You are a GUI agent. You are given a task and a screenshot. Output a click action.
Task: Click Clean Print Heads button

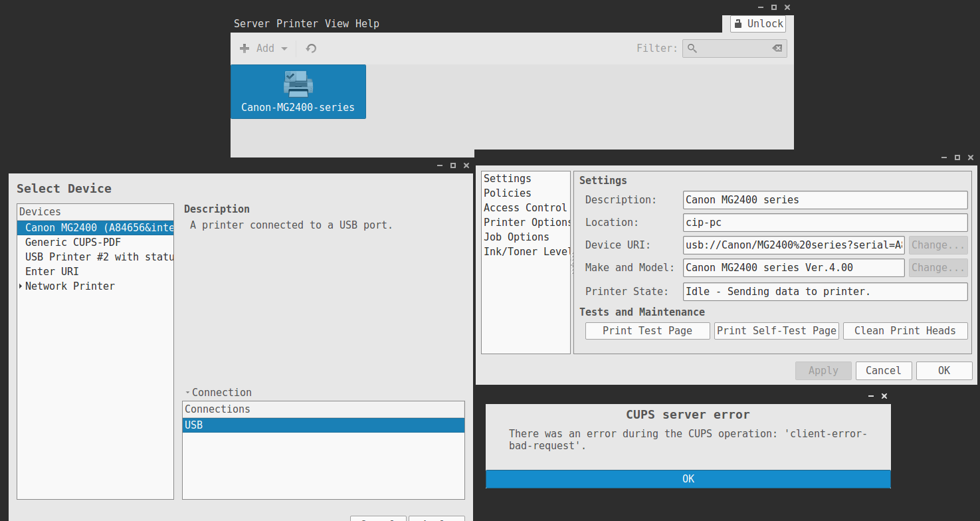pyautogui.click(x=905, y=330)
